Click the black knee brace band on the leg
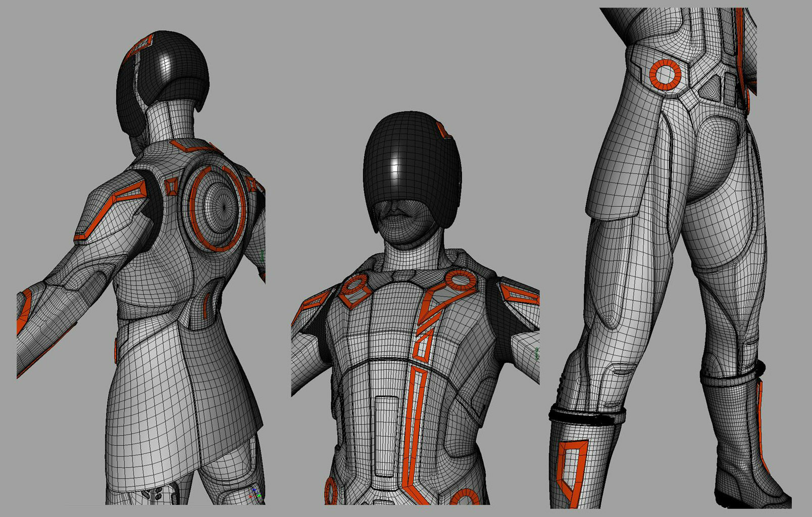 [586, 415]
